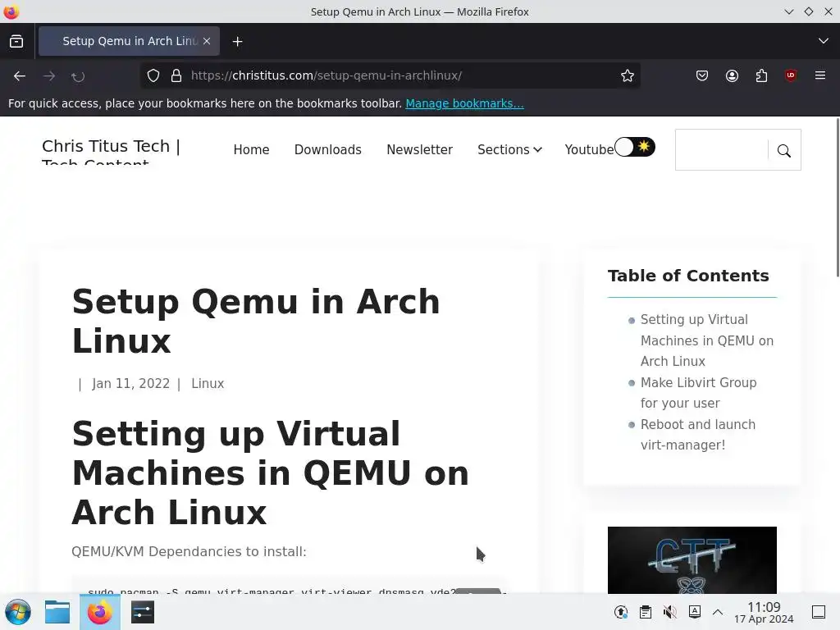Jump to Reboot and launch virt-manager section
This screenshot has height=630, width=840.
(x=697, y=435)
